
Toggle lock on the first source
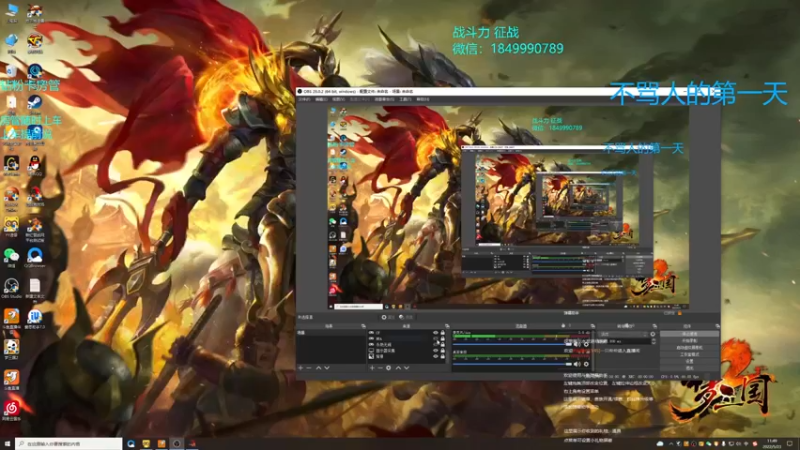pos(442,333)
